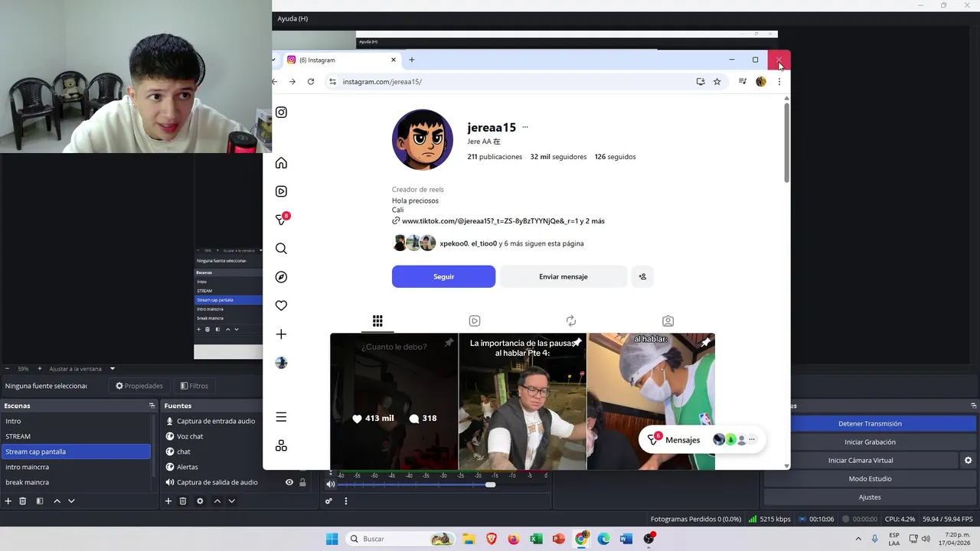Click Detener Transmisión button
This screenshot has height=551, width=980.
tap(870, 423)
